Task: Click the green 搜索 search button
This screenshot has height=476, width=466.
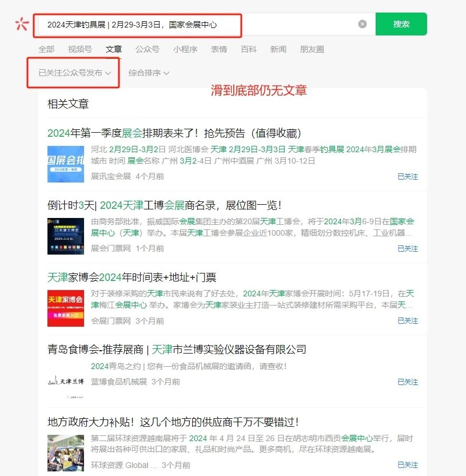Action: tap(401, 24)
